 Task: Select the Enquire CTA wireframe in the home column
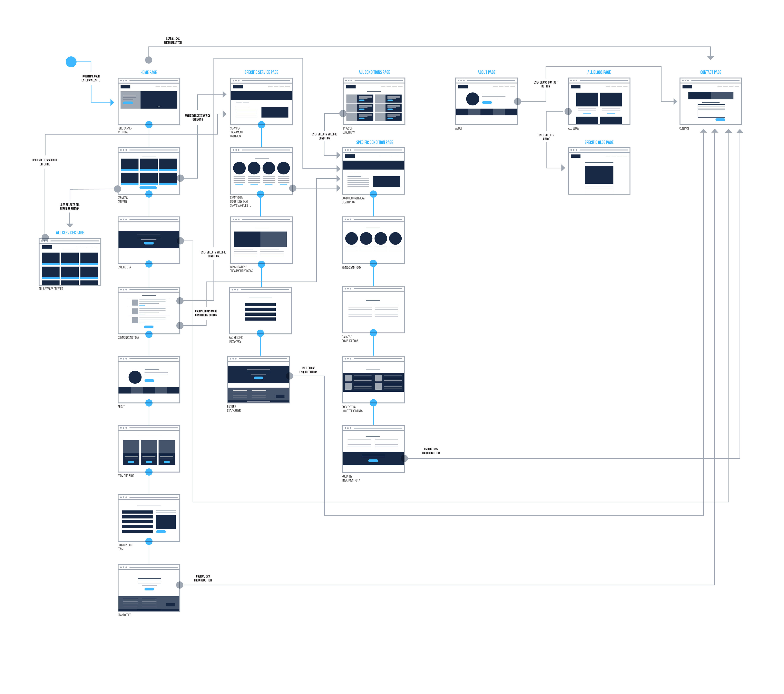pos(149,240)
